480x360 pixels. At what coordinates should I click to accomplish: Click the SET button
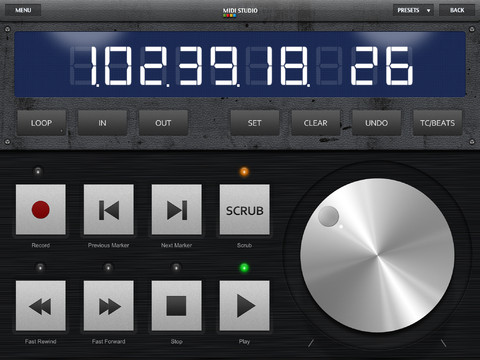[255, 123]
